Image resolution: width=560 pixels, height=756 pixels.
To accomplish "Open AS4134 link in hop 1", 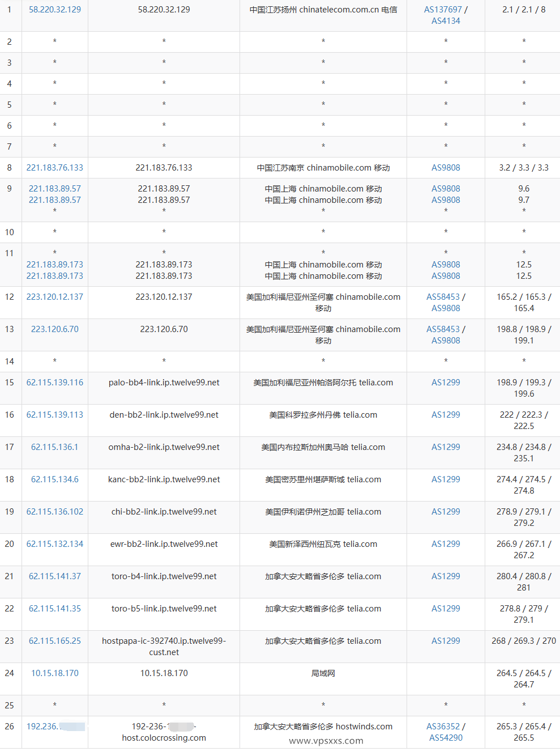I will click(x=446, y=21).
